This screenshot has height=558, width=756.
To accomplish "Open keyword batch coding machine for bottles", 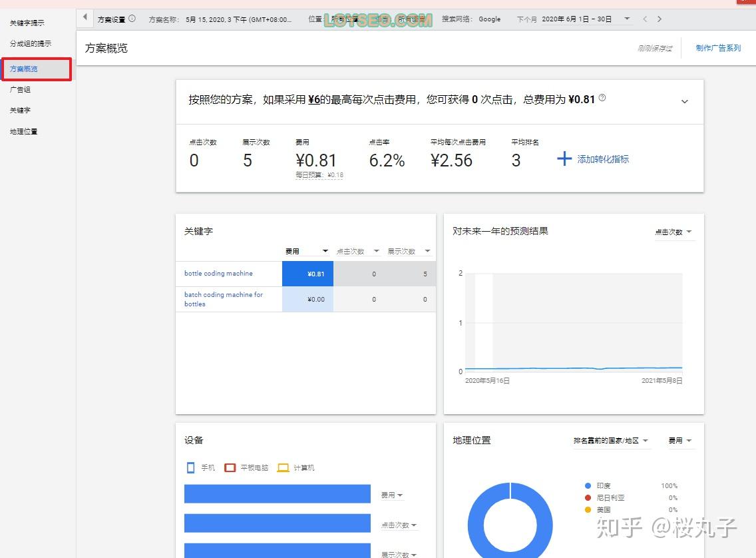I will 223,299.
